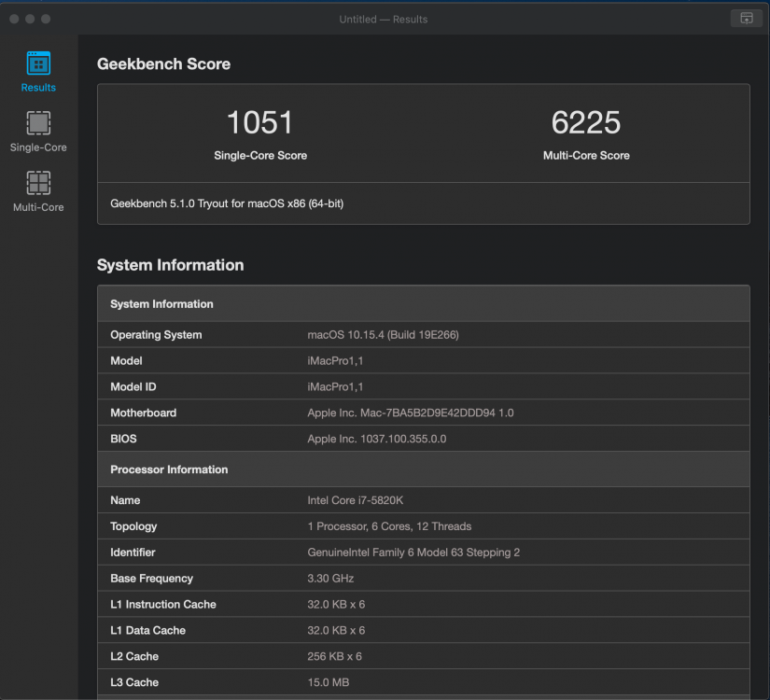The width and height of the screenshot is (770, 700).
Task: Click the Geekbench Score heading
Action: tap(163, 63)
